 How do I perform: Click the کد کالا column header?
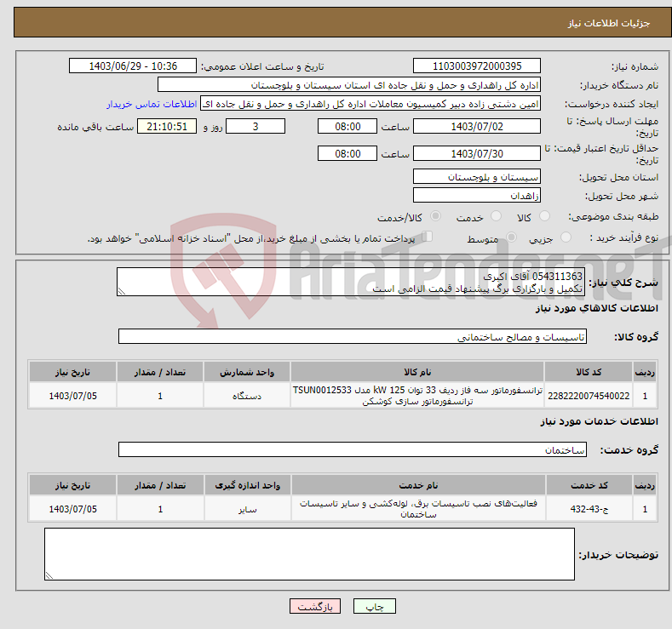[589, 372]
